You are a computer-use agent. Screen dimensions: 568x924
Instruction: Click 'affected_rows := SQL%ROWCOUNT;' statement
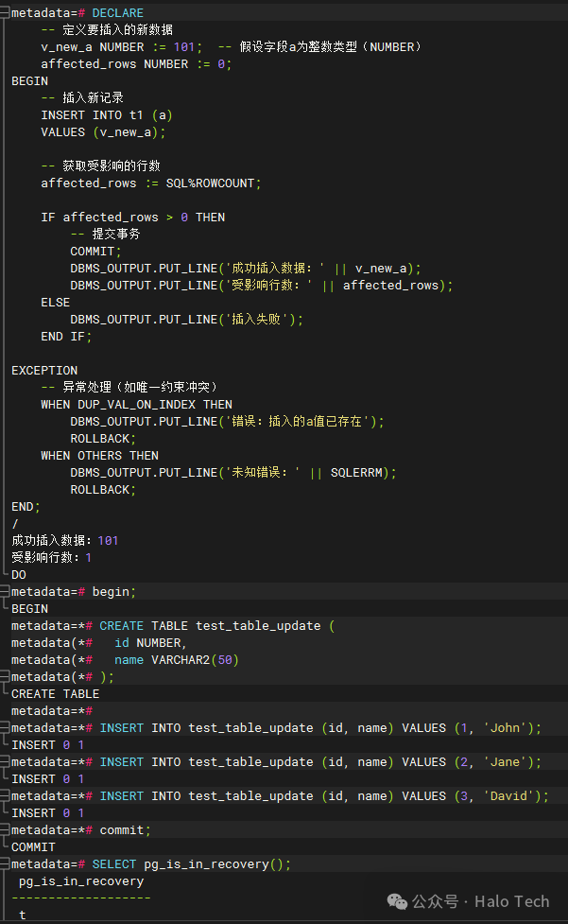[150, 183]
